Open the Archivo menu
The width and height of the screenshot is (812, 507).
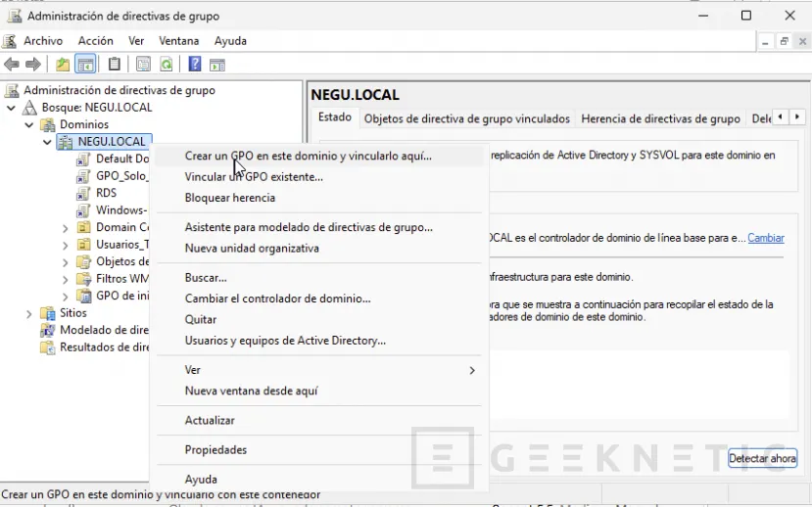coord(43,41)
